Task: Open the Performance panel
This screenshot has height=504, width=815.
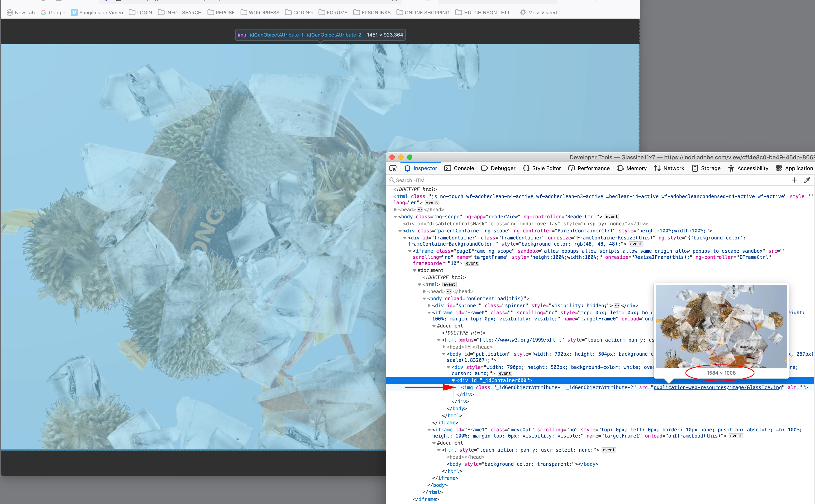Action: (x=589, y=168)
